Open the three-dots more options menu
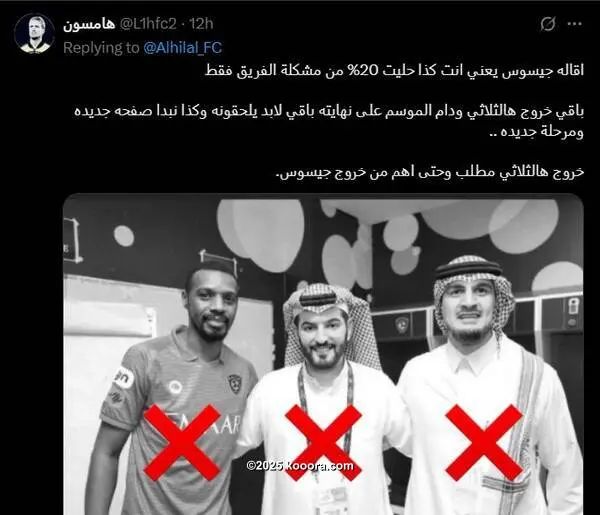 [575, 24]
